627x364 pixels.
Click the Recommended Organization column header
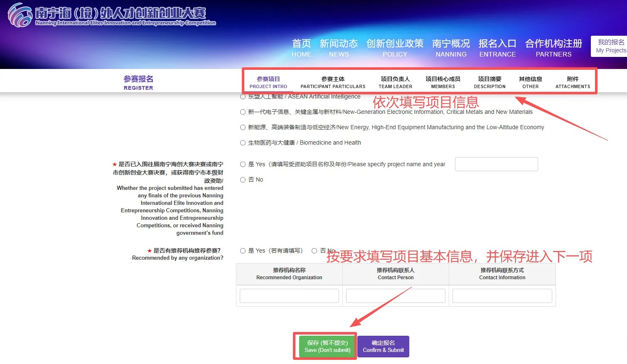[x=289, y=274]
